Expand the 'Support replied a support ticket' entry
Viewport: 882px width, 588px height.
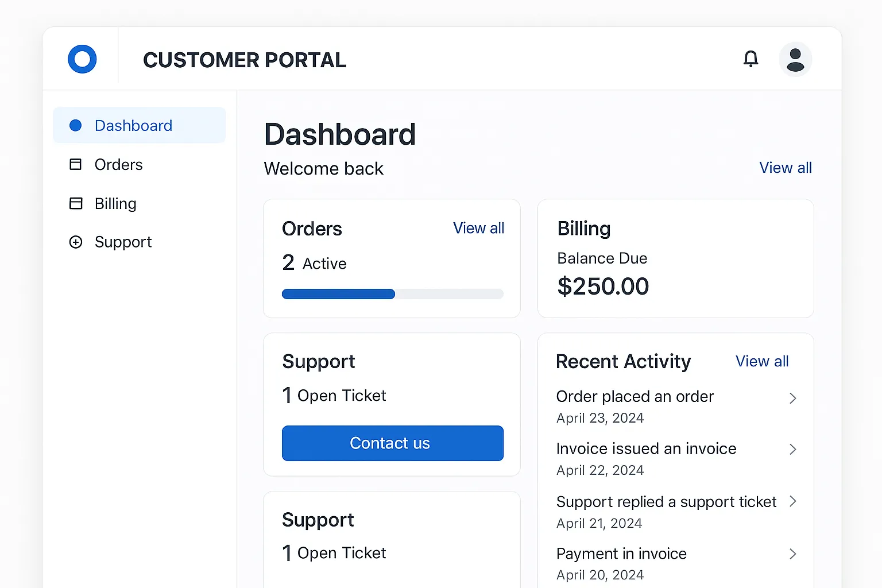(x=793, y=501)
